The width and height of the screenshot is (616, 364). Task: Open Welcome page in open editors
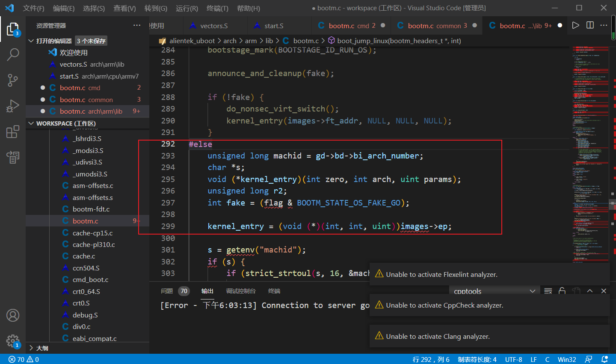pyautogui.click(x=88, y=53)
